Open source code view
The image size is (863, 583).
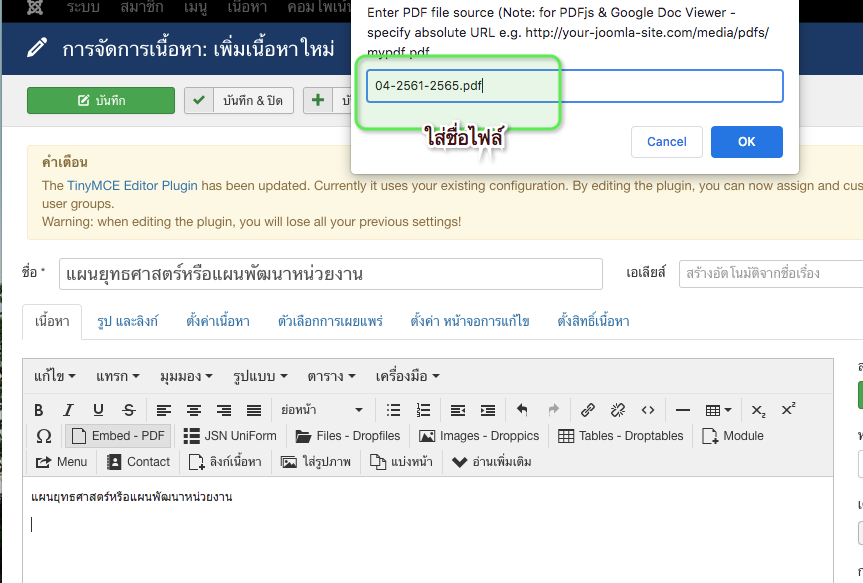pyautogui.click(x=648, y=410)
